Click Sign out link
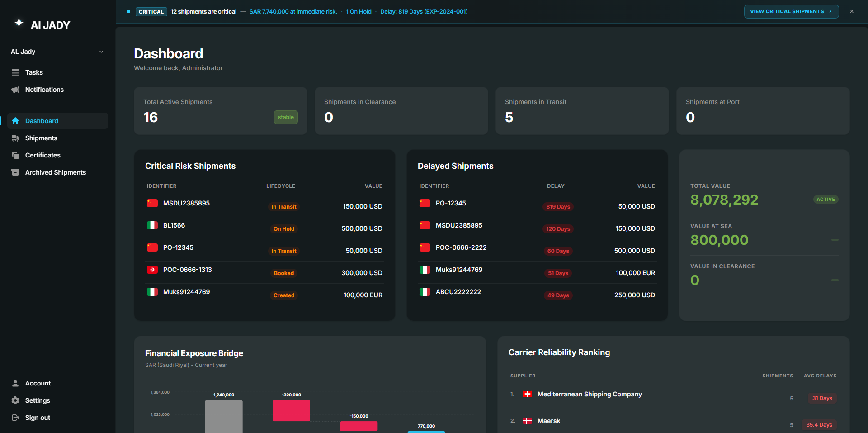 click(x=57, y=418)
